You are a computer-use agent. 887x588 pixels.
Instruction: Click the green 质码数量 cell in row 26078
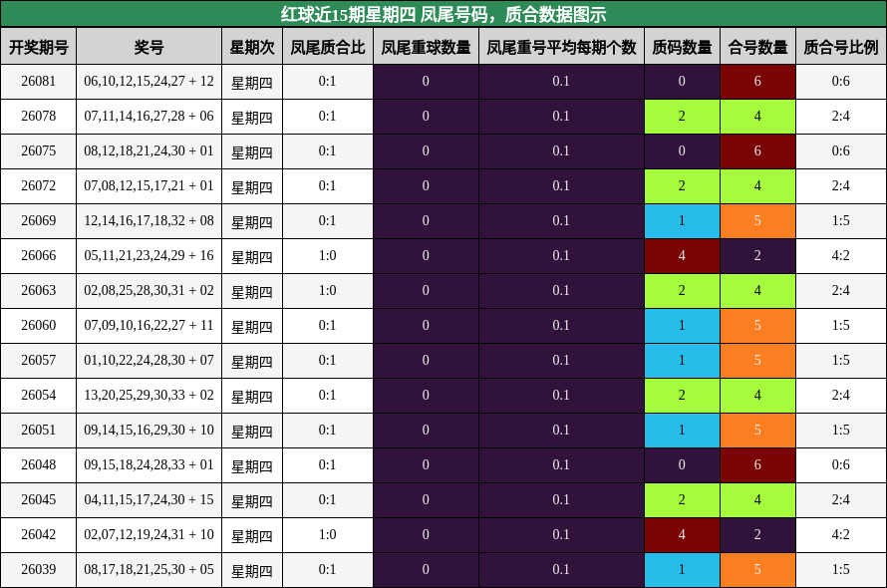(x=682, y=117)
